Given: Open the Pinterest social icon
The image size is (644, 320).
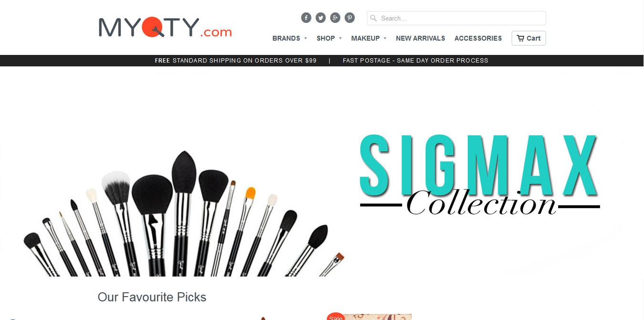Looking at the screenshot, I should tap(350, 18).
